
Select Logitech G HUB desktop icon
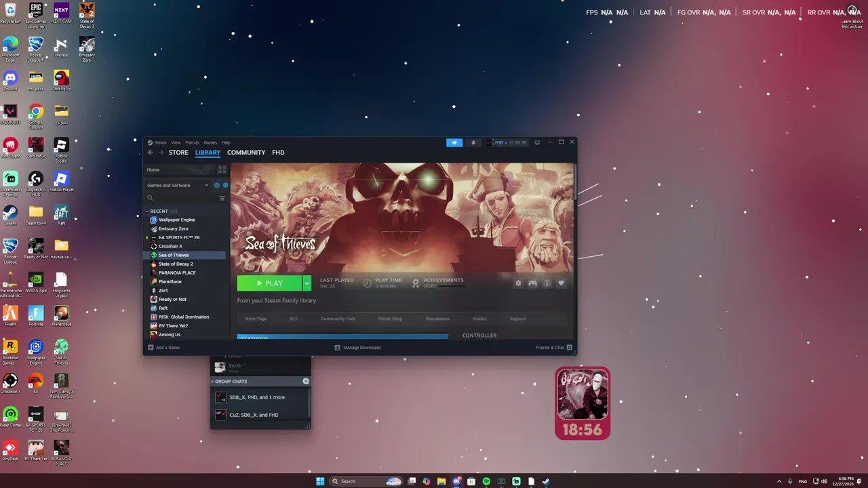click(36, 184)
